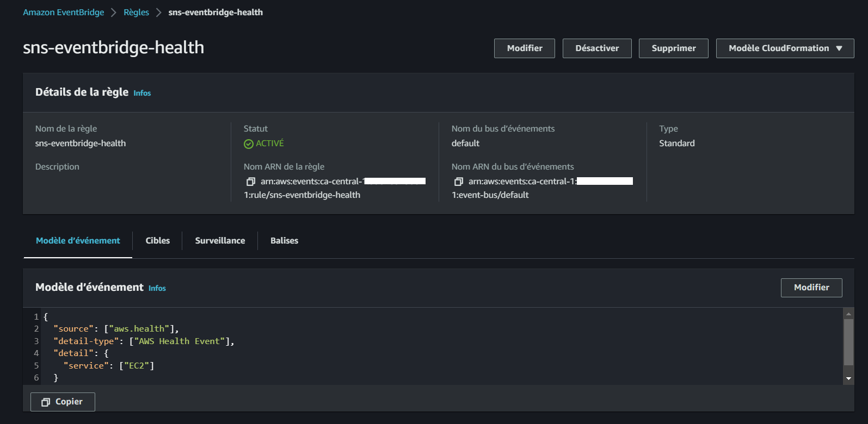Open Infos link beside Modèle d'événement
Image resolution: width=868 pixels, height=424 pixels.
tap(157, 288)
